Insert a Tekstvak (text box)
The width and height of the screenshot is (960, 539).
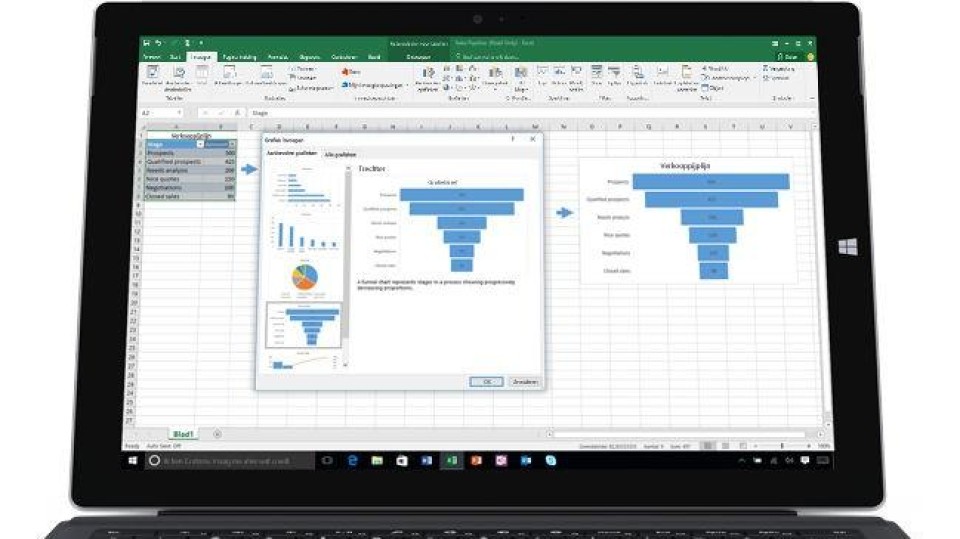coord(662,76)
